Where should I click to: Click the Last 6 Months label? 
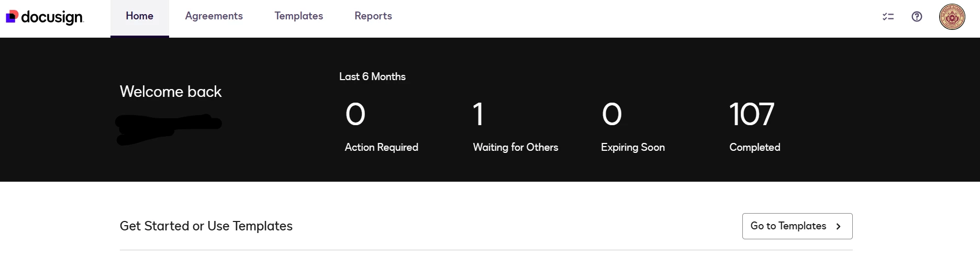[372, 76]
